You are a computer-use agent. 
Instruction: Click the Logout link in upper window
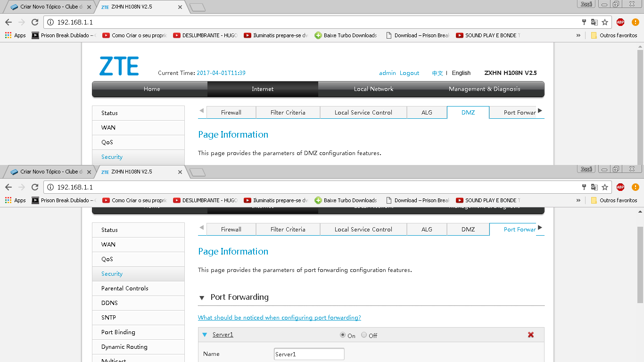click(409, 73)
